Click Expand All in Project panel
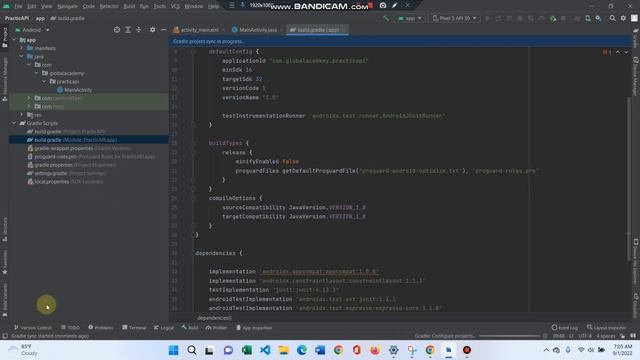The width and height of the screenshot is (640, 360). 128,30
